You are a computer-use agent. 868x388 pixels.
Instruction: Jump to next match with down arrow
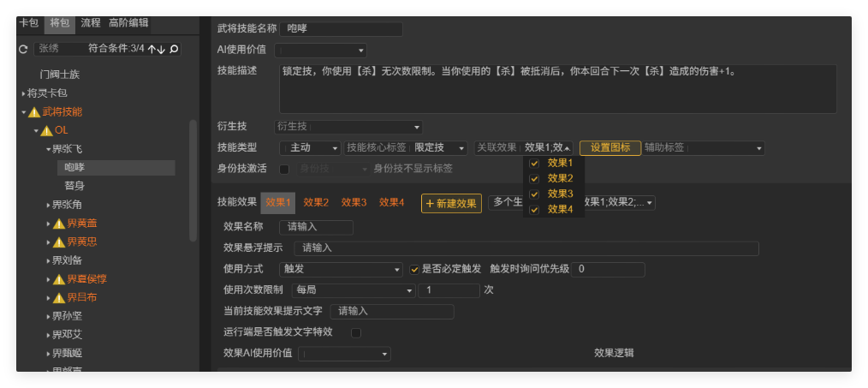[161, 50]
